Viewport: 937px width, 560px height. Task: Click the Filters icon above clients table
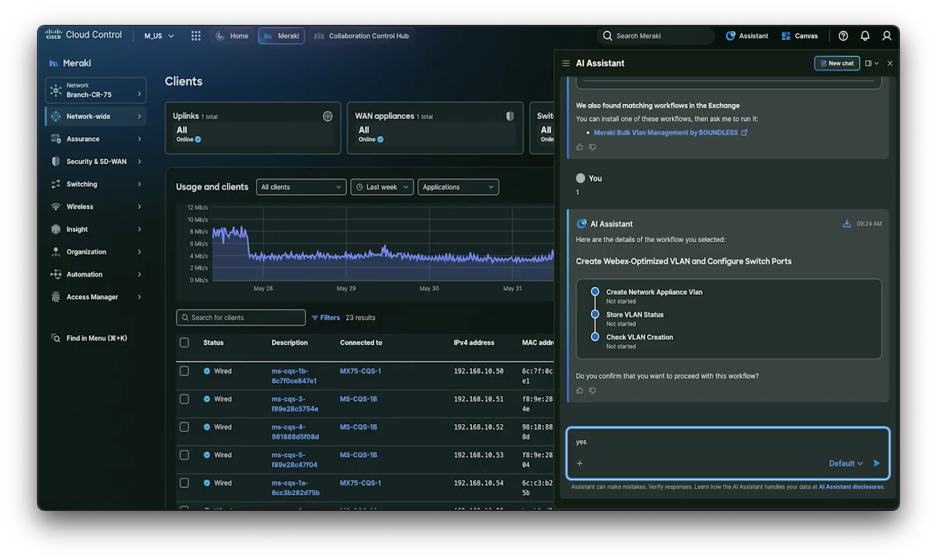point(314,318)
